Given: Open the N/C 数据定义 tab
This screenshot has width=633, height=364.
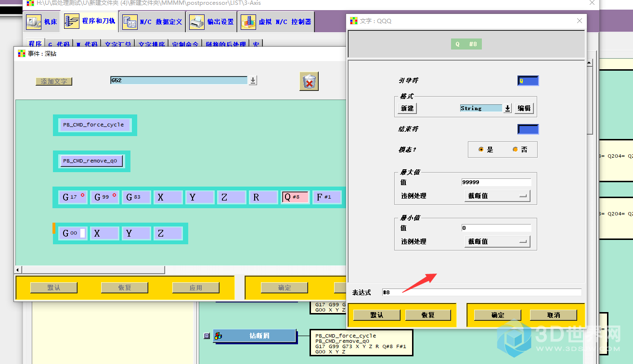Looking at the screenshot, I should click(x=152, y=22).
